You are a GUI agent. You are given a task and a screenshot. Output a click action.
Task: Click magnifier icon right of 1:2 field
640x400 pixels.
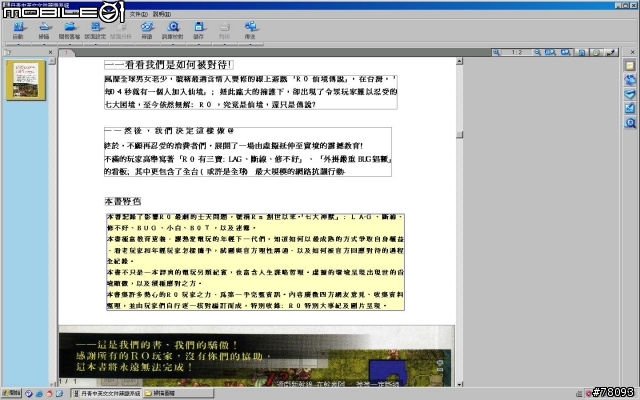click(538, 52)
